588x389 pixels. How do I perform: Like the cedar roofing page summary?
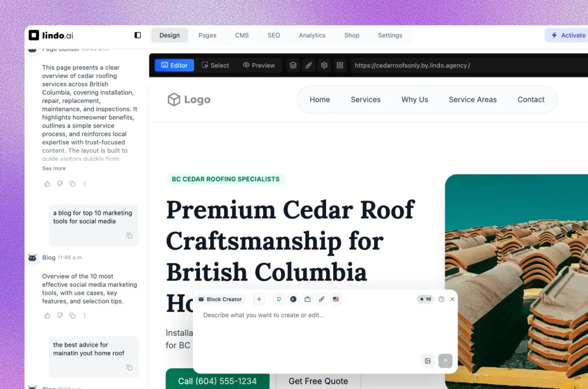click(47, 184)
